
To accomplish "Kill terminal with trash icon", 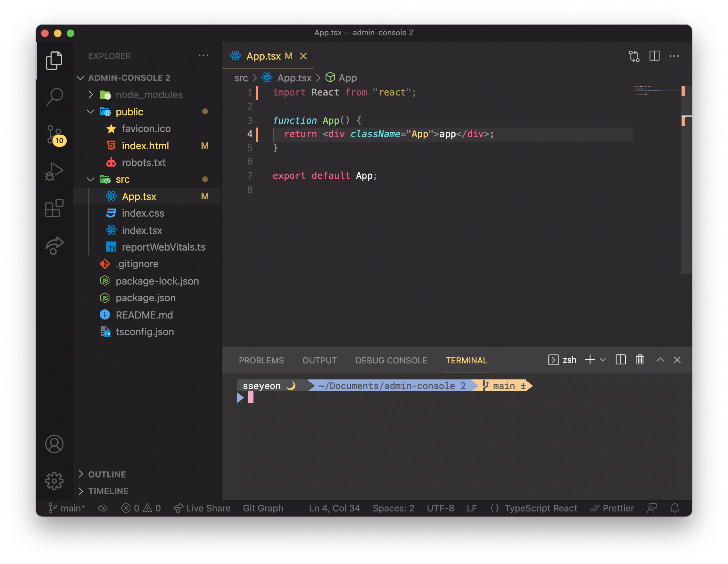I will coord(640,360).
